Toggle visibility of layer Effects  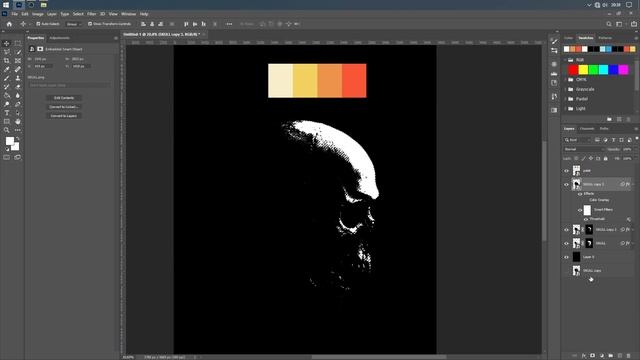[580, 194]
